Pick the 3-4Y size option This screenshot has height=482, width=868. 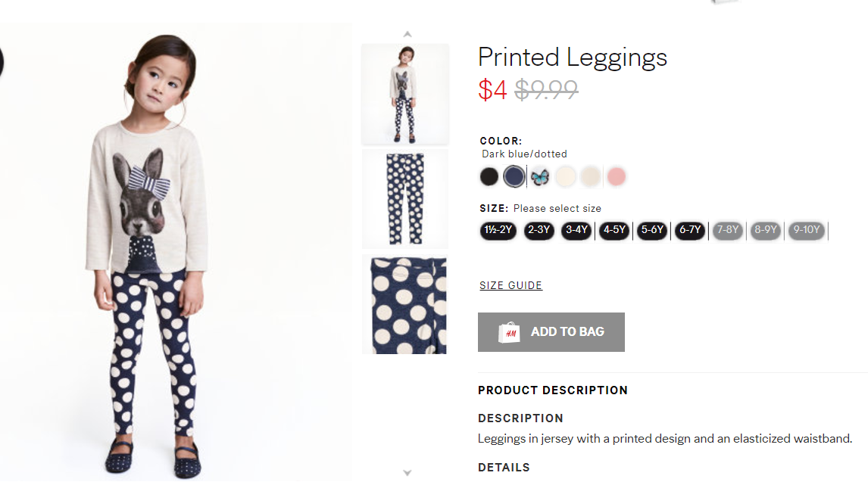tap(576, 231)
